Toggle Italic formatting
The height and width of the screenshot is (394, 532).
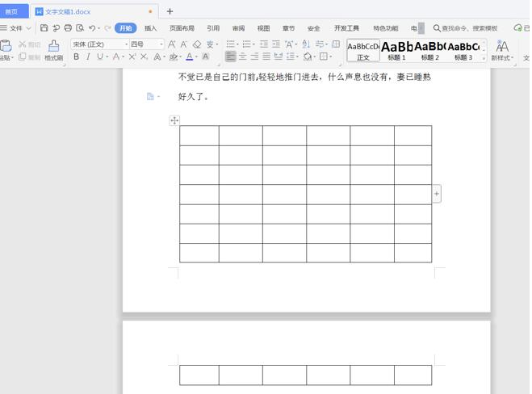pyautogui.click(x=88, y=57)
